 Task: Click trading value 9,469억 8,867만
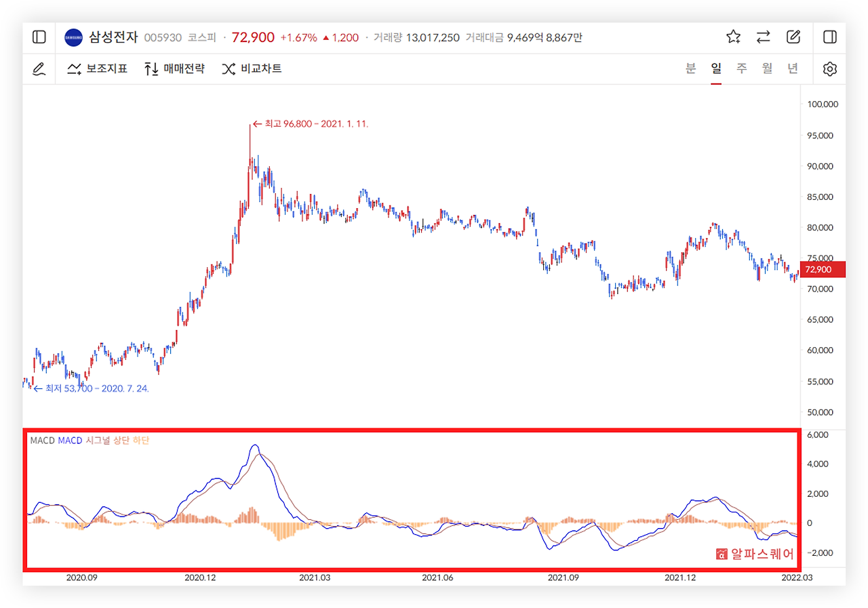coord(545,38)
